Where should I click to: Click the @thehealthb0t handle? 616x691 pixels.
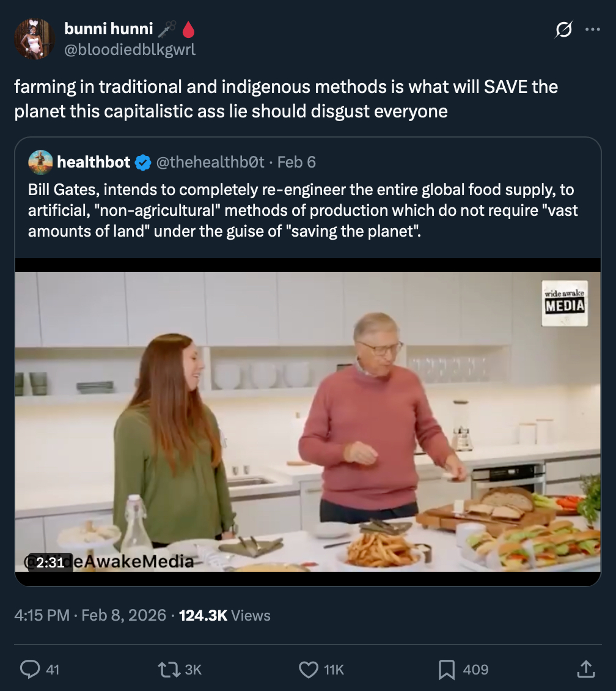tap(210, 162)
